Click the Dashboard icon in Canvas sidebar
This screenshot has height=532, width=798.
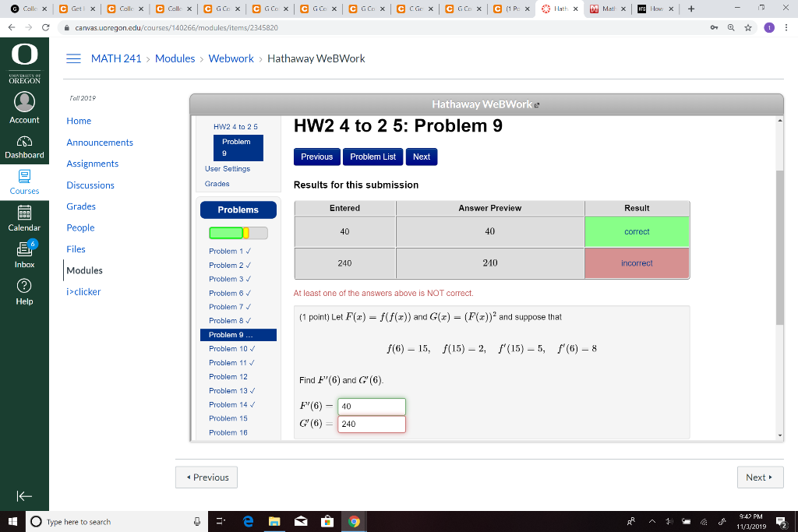pos(24,140)
